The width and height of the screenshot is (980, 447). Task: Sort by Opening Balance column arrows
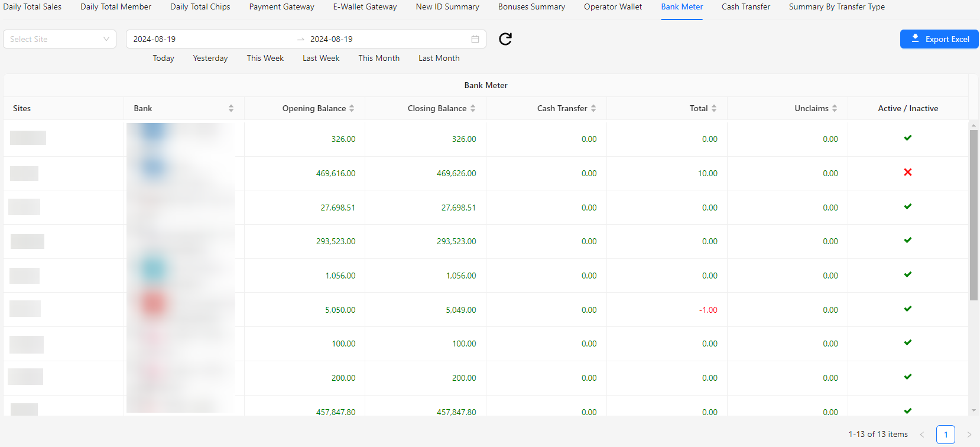point(352,108)
